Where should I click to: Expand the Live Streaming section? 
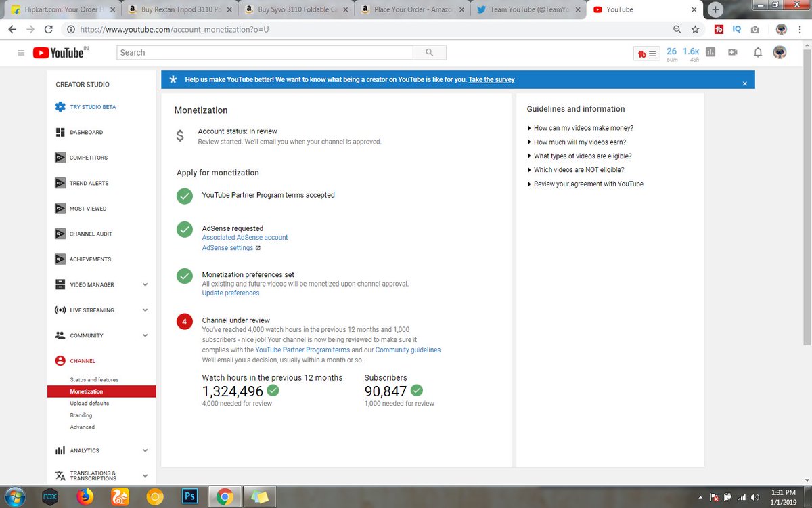point(145,310)
